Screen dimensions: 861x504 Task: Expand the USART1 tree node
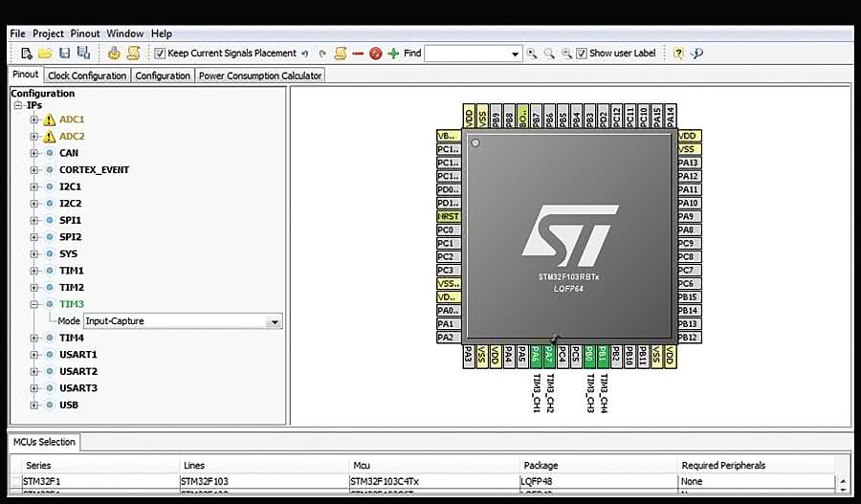[34, 355]
